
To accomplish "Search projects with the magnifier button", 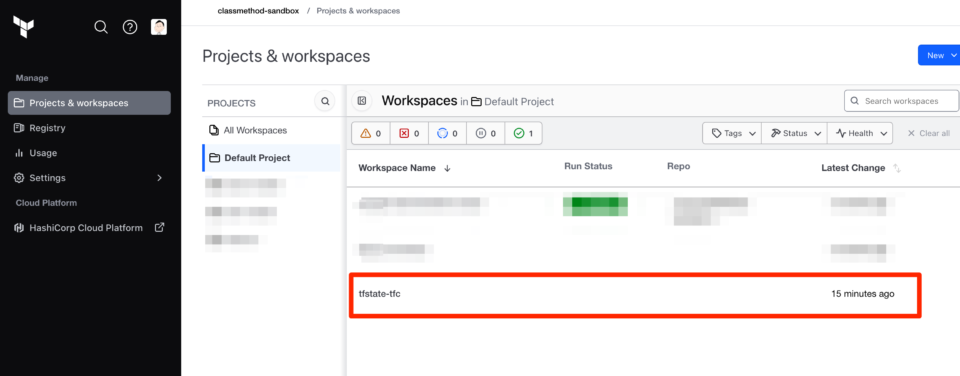I will (325, 101).
